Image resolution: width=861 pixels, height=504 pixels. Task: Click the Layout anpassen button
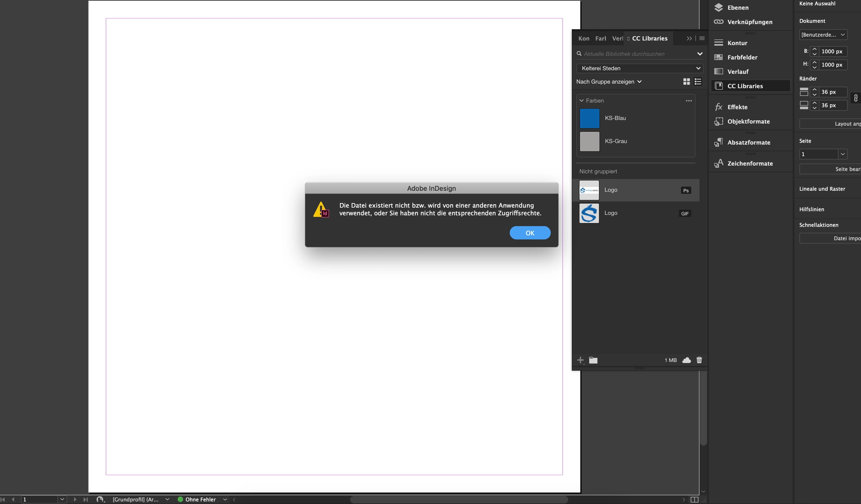point(830,124)
